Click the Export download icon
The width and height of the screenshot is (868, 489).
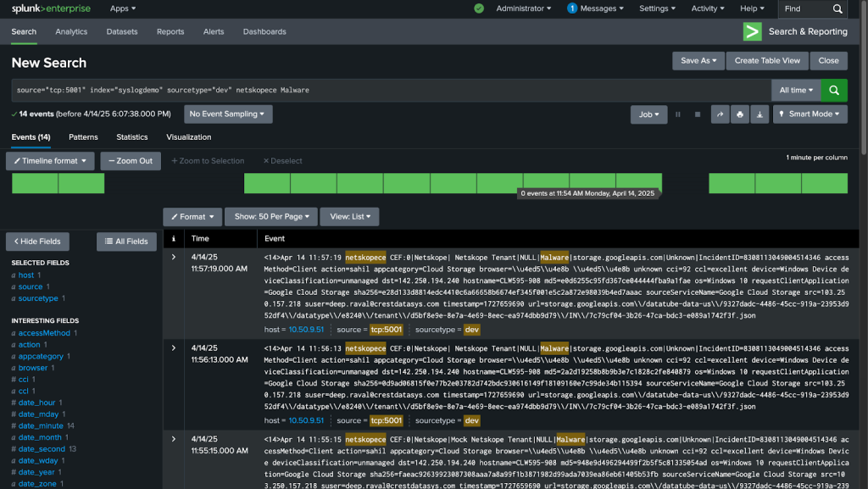(759, 114)
